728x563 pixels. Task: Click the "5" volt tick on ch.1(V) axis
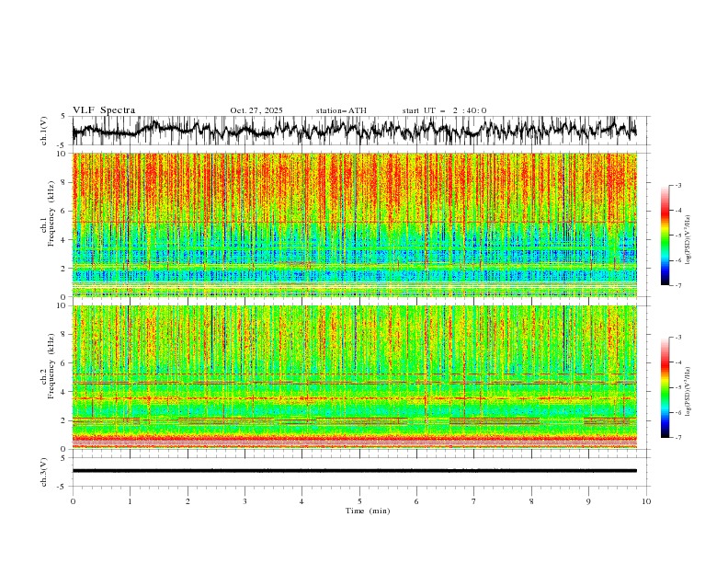pos(65,116)
